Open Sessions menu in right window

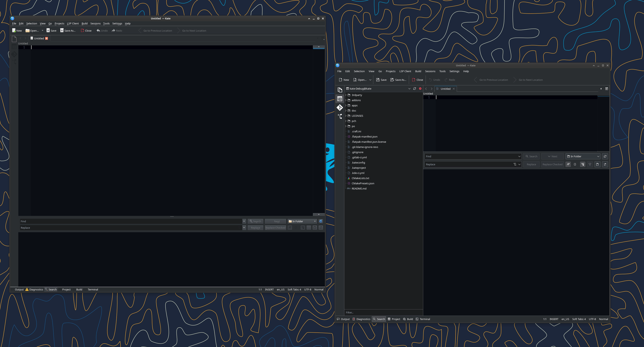pyautogui.click(x=430, y=71)
